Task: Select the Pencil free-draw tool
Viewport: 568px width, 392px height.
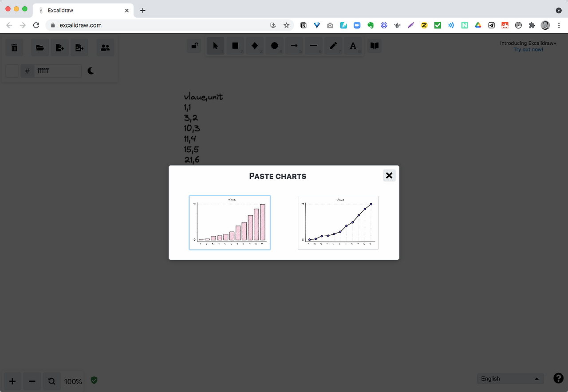Action: pos(333,46)
